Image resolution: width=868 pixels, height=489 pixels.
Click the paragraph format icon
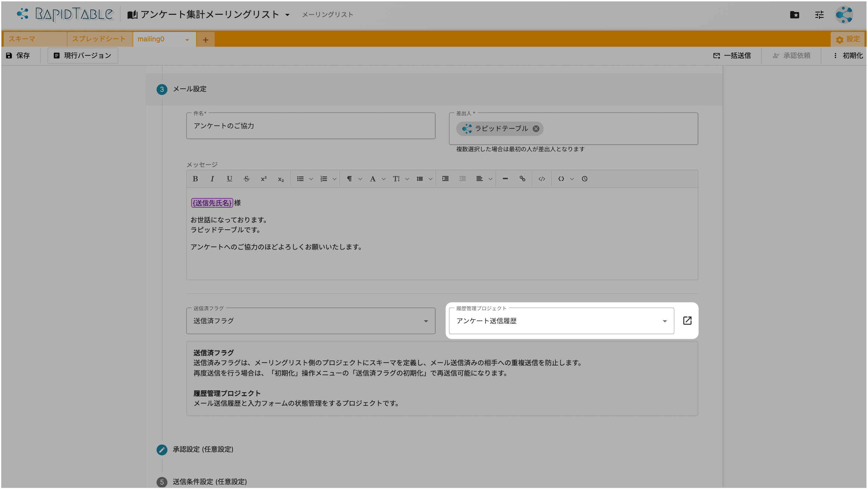pyautogui.click(x=349, y=179)
